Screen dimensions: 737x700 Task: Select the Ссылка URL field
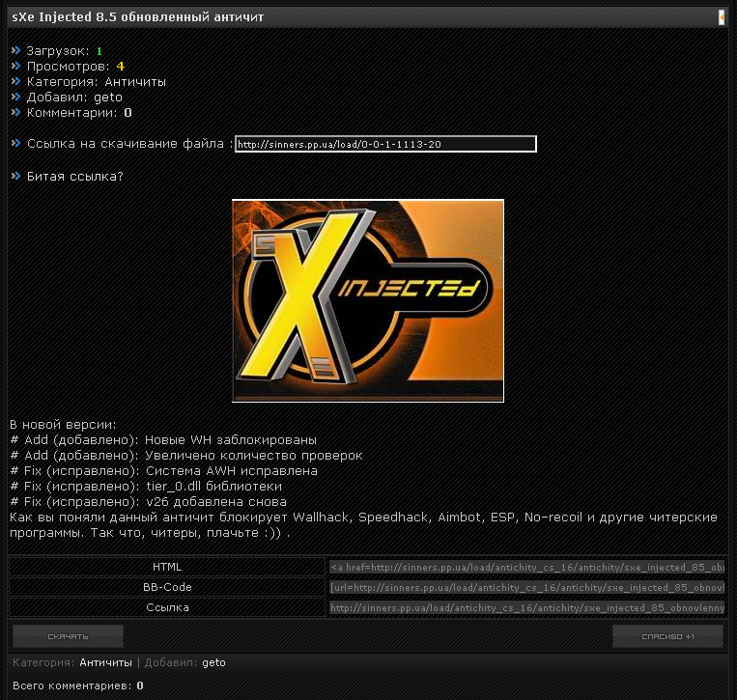coord(526,607)
